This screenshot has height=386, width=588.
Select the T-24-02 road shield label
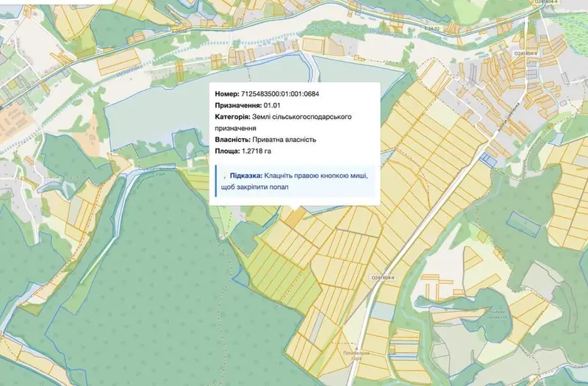(434, 28)
